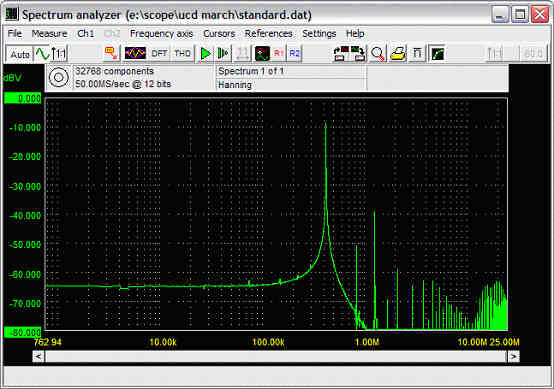Screen dimensions: 554x389
Task: Toggle the R1 reference button
Action: pos(279,54)
